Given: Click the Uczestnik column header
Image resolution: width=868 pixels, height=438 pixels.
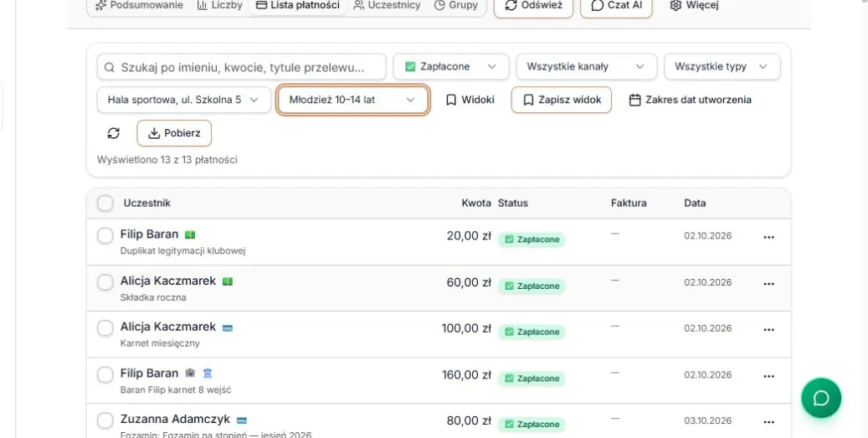Looking at the screenshot, I should pos(146,204).
